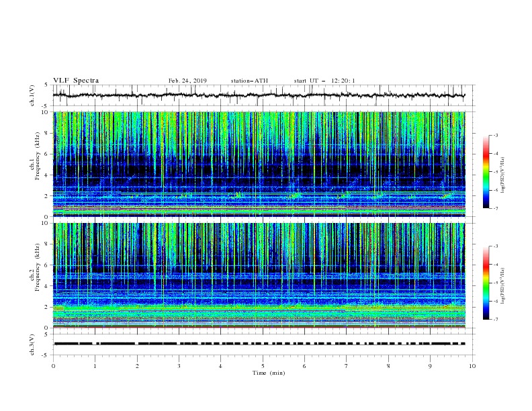Viewport: 532px width, 411px height.
Task: Click the ch.1 spectrogram image
Action: (259, 164)
